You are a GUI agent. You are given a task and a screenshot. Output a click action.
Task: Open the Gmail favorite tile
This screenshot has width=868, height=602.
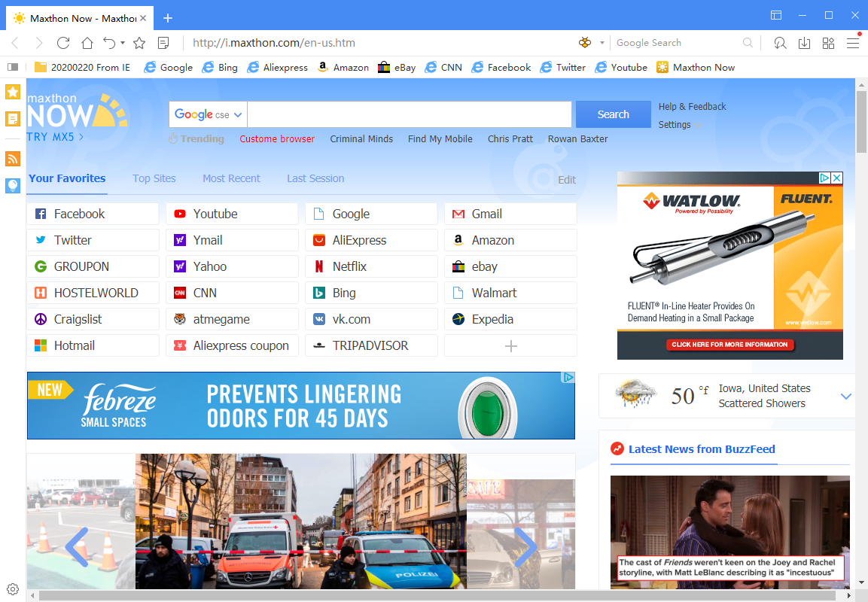point(510,214)
